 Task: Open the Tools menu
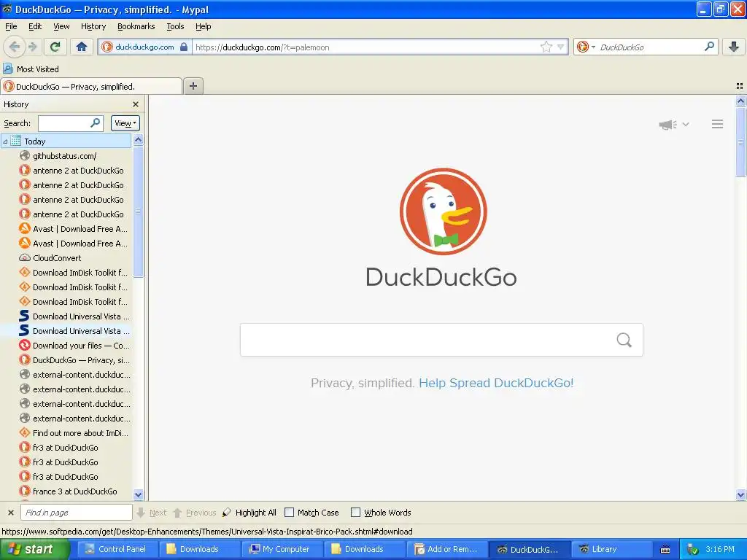pos(175,26)
